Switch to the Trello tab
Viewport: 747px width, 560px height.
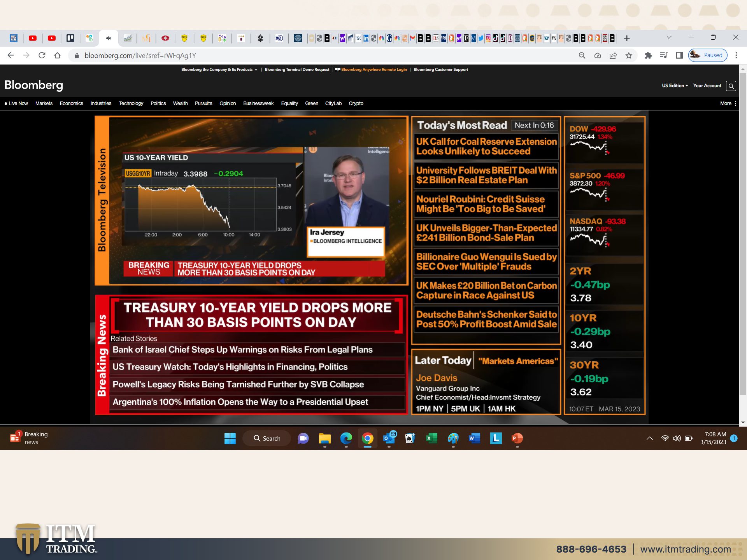point(70,38)
